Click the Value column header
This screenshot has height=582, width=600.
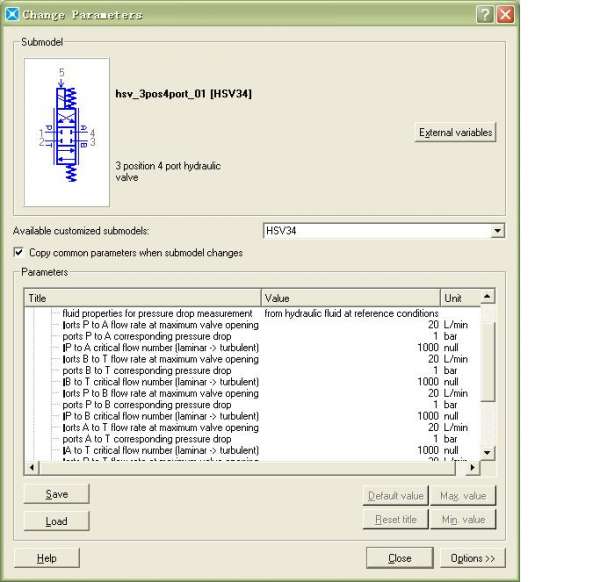[350, 298]
